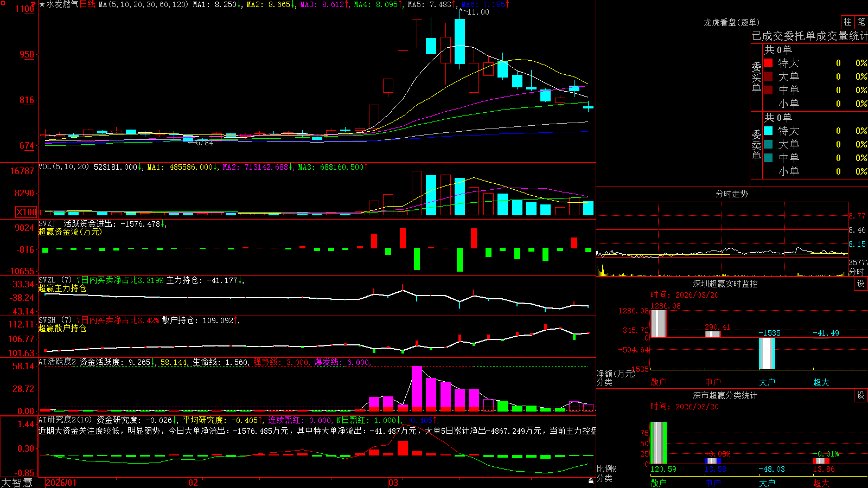The height and width of the screenshot is (488, 868).
Task: Click the X100 volume multiplier box
Action: click(x=26, y=212)
